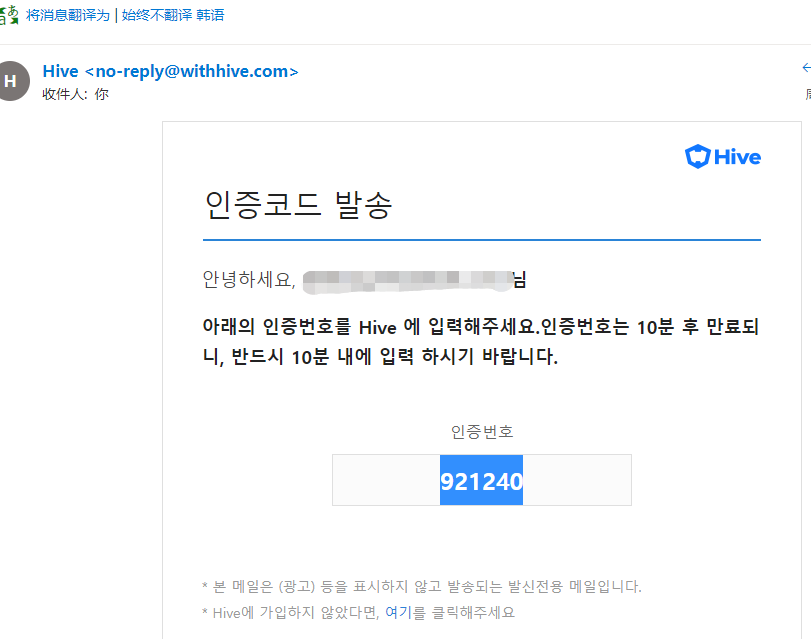This screenshot has width=811, height=639.
Task: Click the 인증번호 label above the code
Action: pos(482,432)
